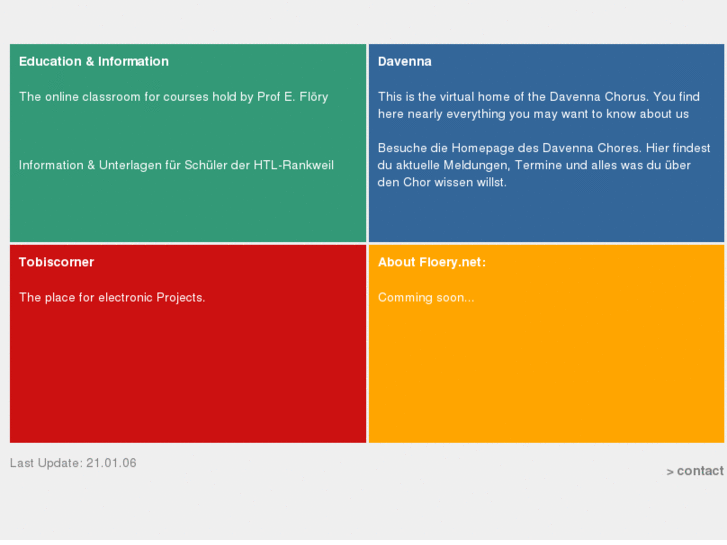Open the About Floery.net heading
This screenshot has height=545, width=727.
point(432,262)
